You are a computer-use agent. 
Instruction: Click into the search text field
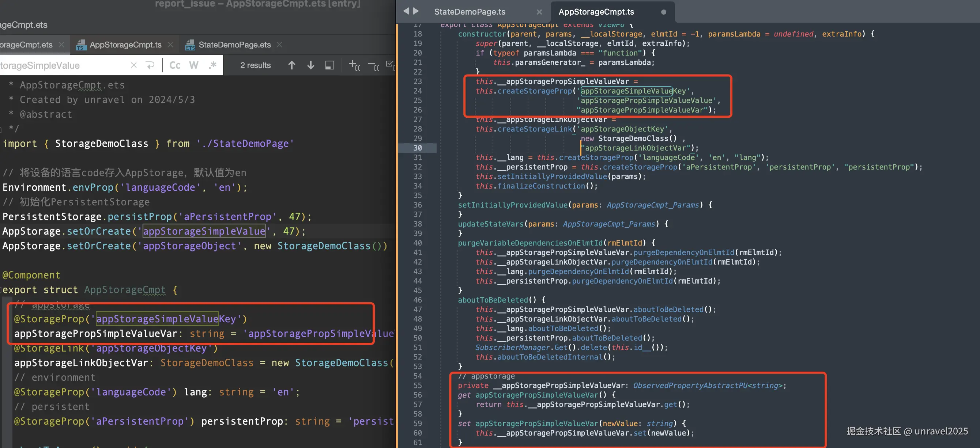pos(57,65)
